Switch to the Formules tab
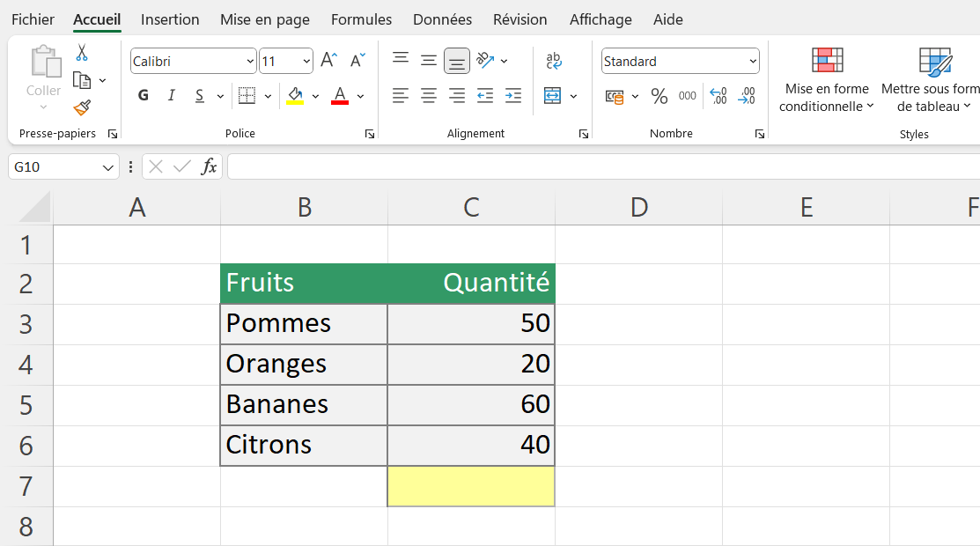980x546 pixels. pyautogui.click(x=361, y=19)
